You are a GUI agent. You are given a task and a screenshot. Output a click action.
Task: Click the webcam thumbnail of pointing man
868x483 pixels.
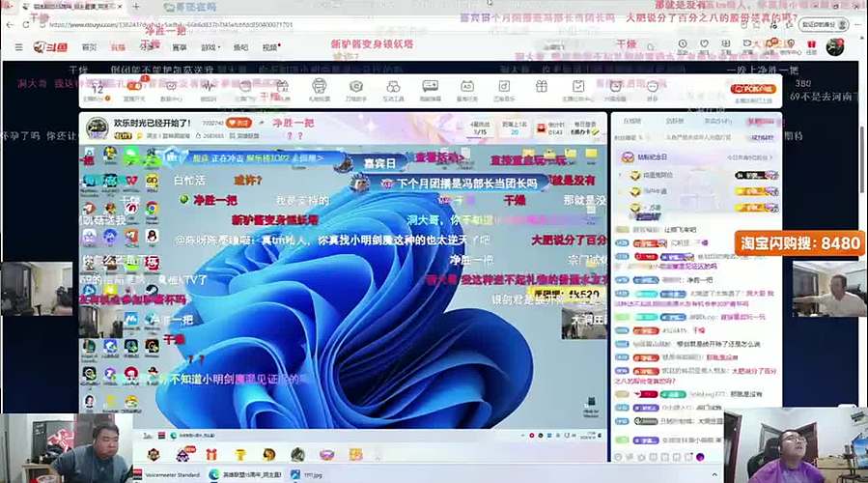pyautogui.click(x=829, y=289)
